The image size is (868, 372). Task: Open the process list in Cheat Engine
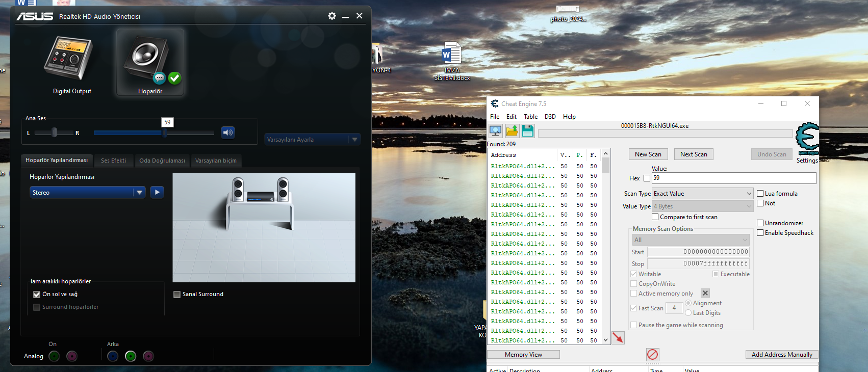[x=495, y=131]
